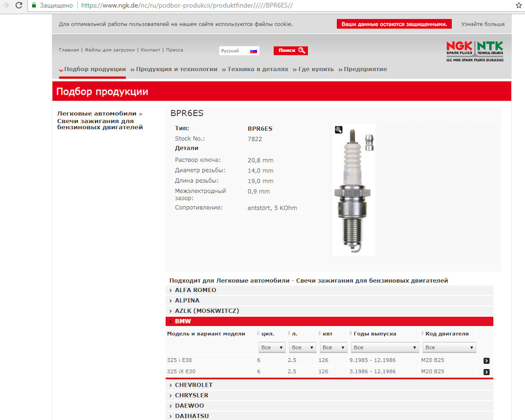Click the Пресса link
525x420 pixels.
click(x=174, y=50)
